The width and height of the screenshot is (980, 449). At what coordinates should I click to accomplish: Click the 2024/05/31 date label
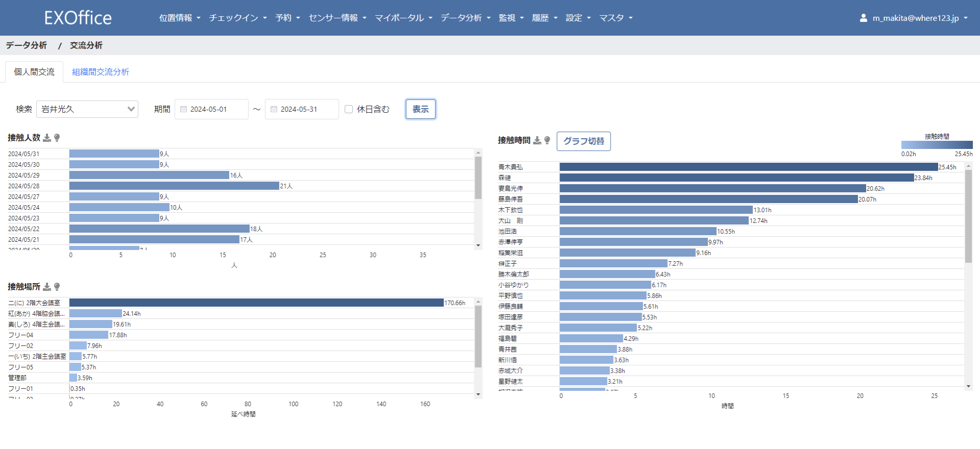click(x=23, y=154)
